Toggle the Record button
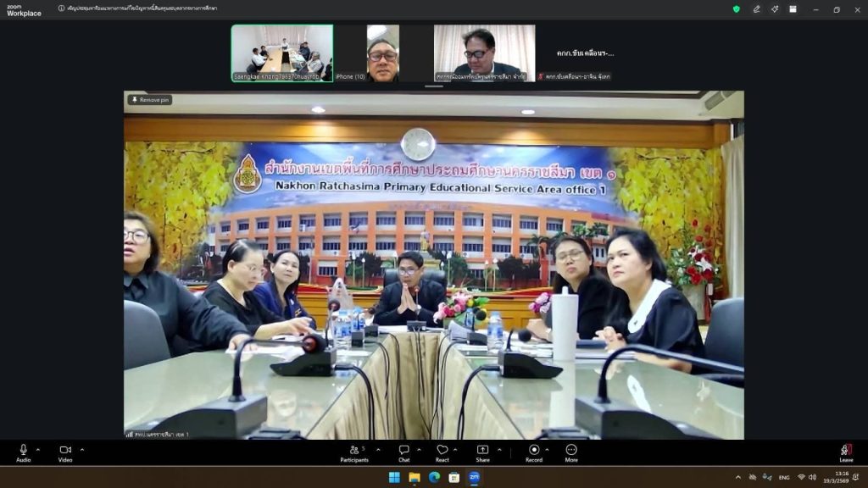The image size is (868, 488). [x=534, y=452]
